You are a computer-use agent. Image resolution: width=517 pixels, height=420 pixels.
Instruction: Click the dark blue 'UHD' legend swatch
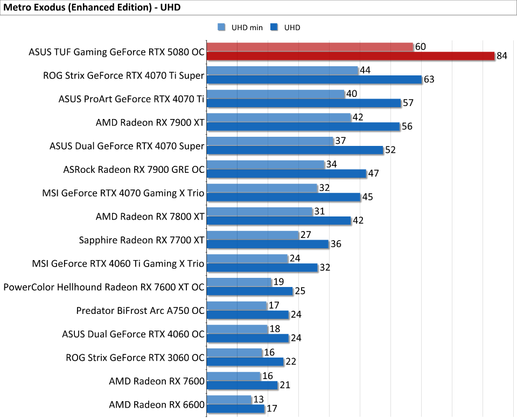coord(274,27)
